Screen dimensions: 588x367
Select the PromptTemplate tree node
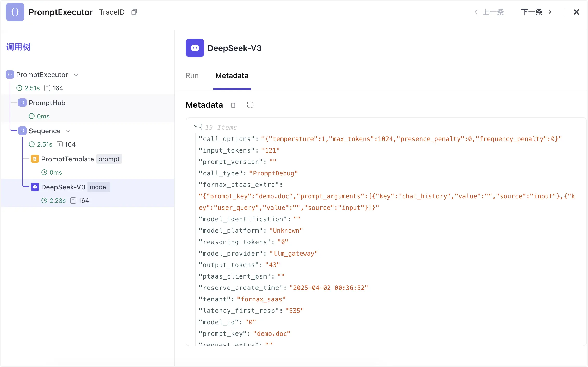click(x=67, y=159)
